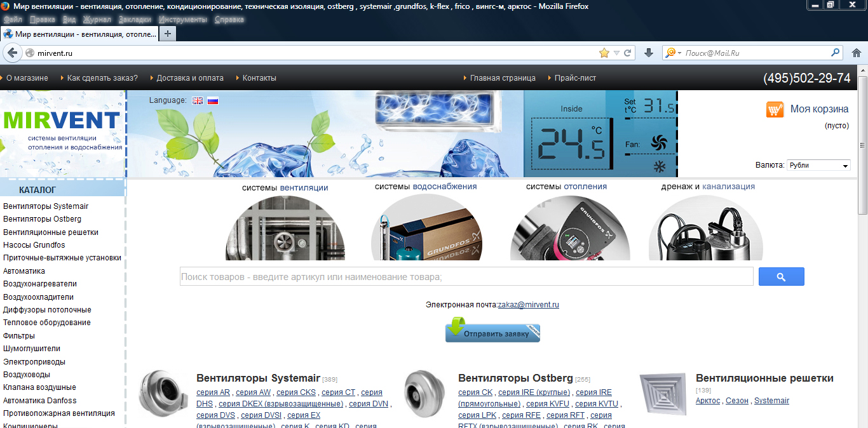Open catalog item Автоматика Danfoss
The image size is (868, 428).
pyautogui.click(x=40, y=401)
